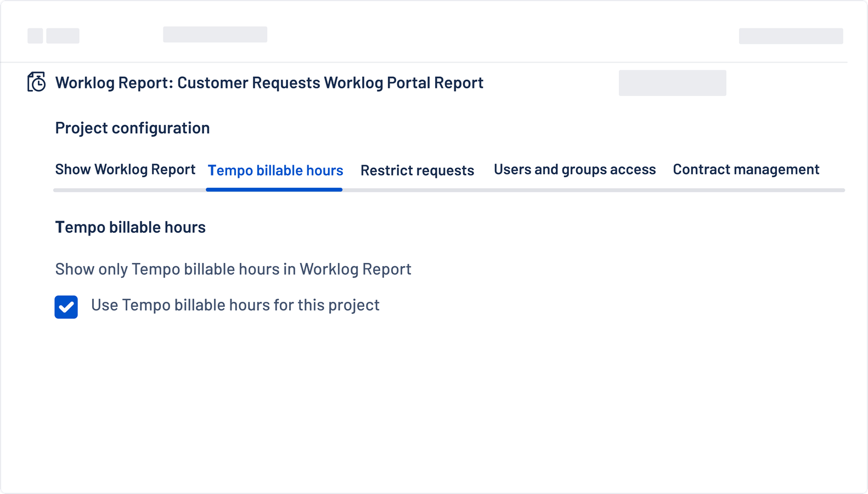Switch to Restrict requests tab
Screen dimensions: 868x494
(x=417, y=171)
